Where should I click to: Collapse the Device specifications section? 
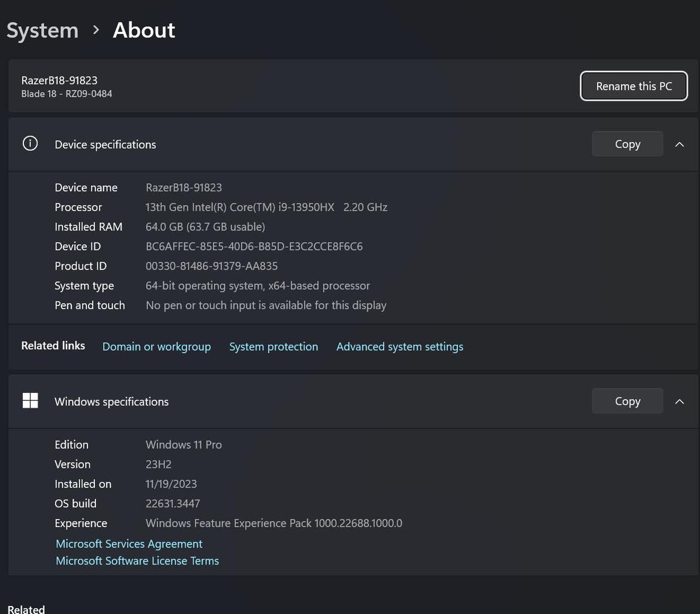679,144
